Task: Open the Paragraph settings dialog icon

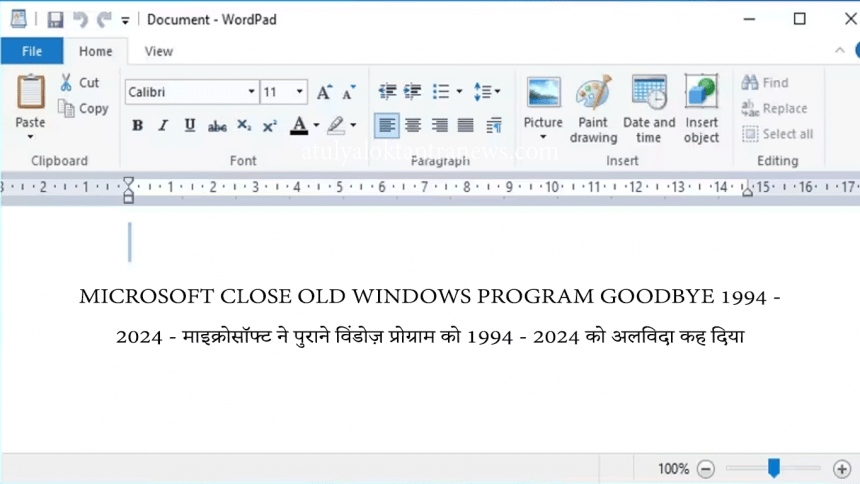Action: click(494, 126)
